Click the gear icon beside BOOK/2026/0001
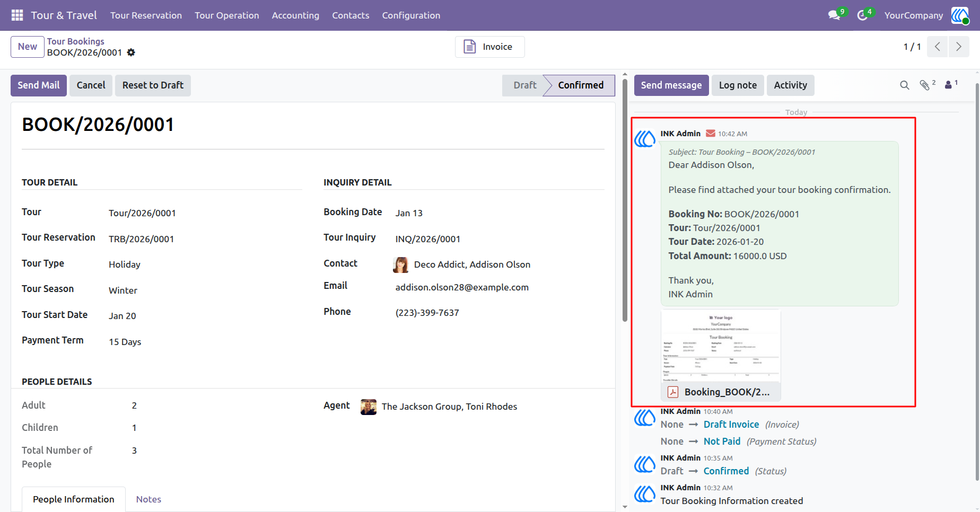 [x=131, y=52]
